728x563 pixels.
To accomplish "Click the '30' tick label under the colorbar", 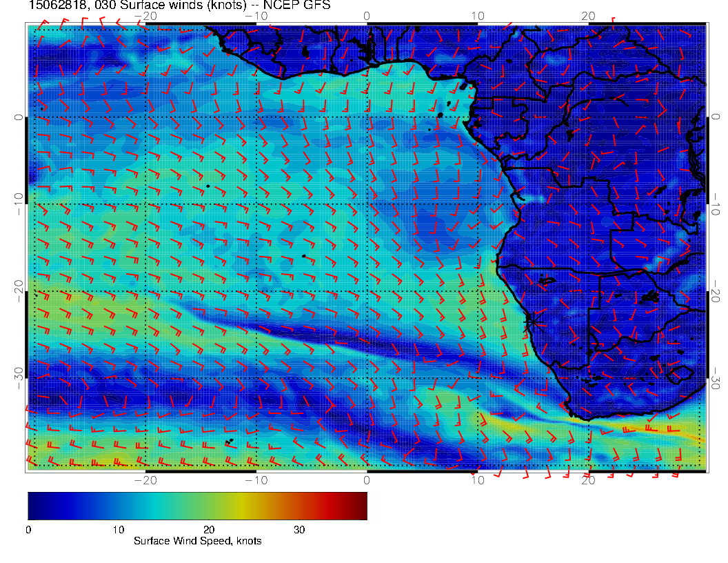I will pos(299,529).
